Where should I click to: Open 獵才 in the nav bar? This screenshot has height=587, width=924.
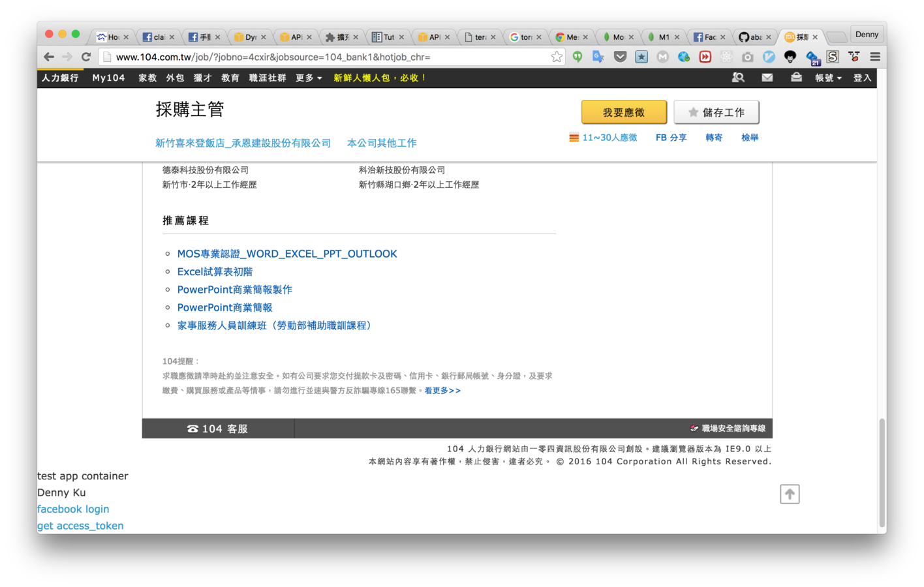(202, 78)
